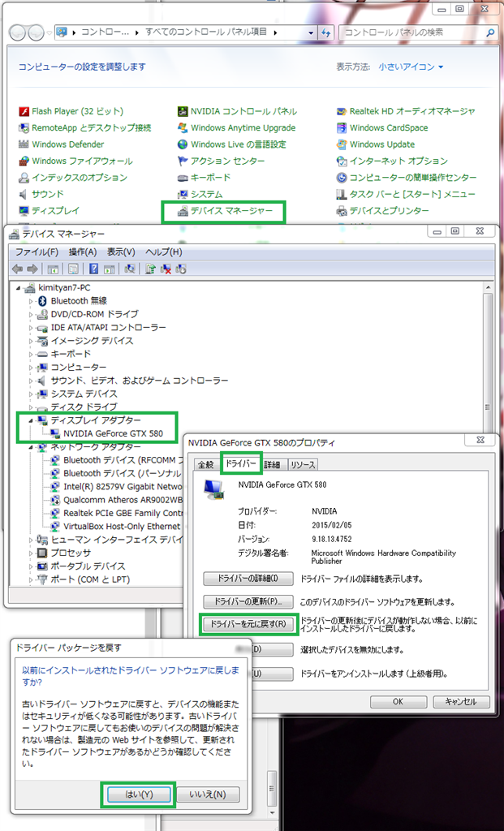The width and height of the screenshot is (504, 831).
Task: Open インターネット オプション item
Action: pos(392,161)
